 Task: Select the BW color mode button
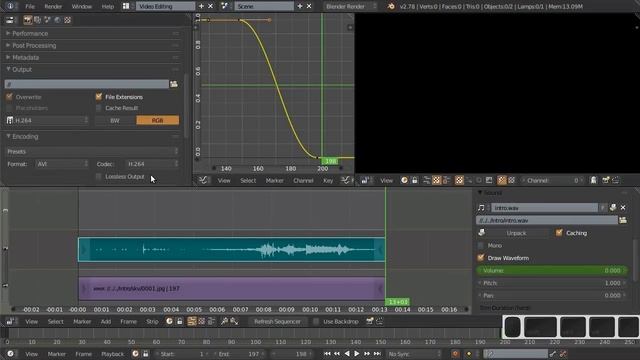[x=115, y=120]
